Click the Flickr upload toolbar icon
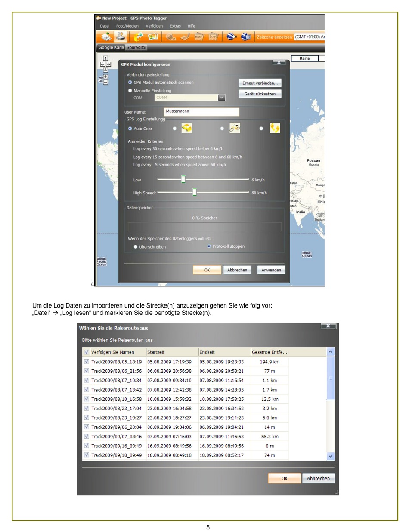This screenshot has width=409, height=532. [x=199, y=37]
